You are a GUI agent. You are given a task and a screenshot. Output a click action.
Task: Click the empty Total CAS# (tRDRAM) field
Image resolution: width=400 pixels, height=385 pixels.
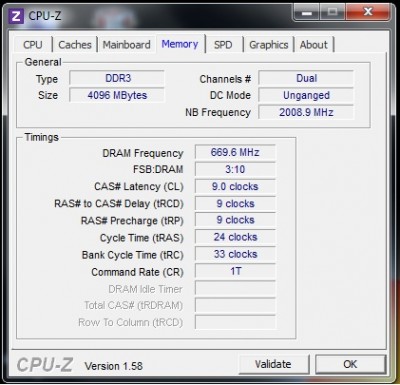click(x=235, y=305)
